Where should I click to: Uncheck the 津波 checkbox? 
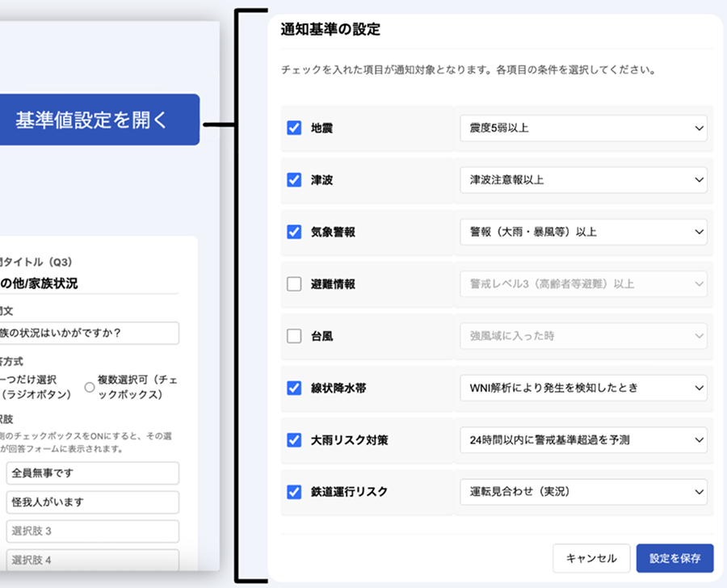294,180
